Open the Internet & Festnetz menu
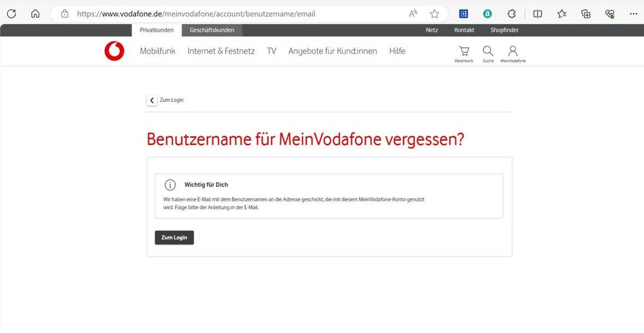This screenshot has height=333, width=644. pos(221,51)
